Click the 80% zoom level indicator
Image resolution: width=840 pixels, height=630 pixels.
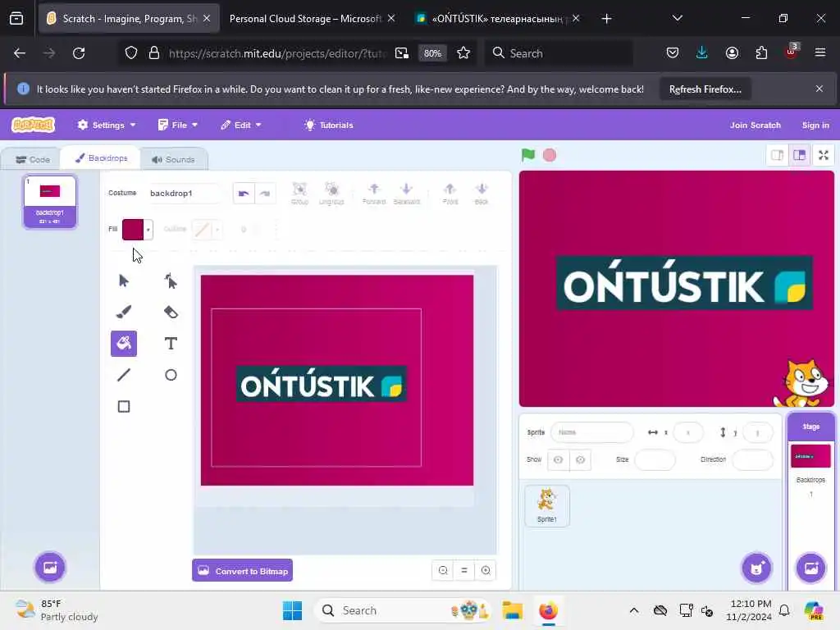click(x=432, y=53)
